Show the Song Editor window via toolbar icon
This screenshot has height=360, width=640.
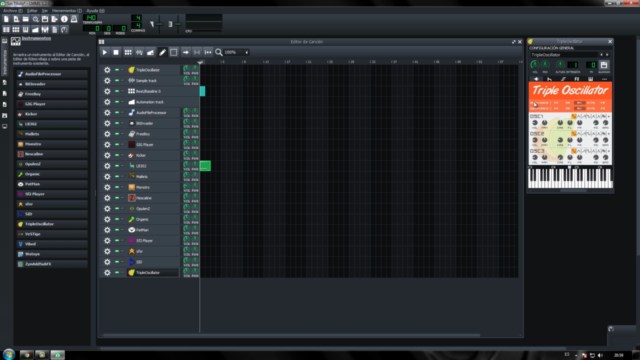pos(6,29)
